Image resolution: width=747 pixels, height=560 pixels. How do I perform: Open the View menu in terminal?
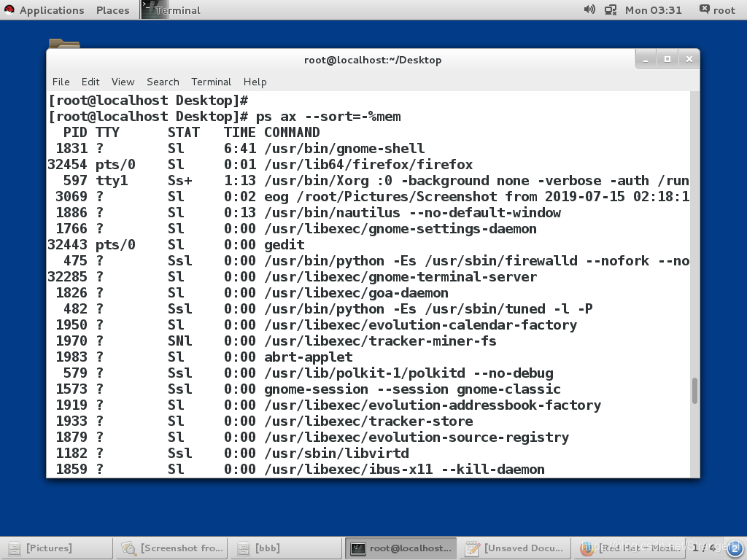click(x=123, y=82)
